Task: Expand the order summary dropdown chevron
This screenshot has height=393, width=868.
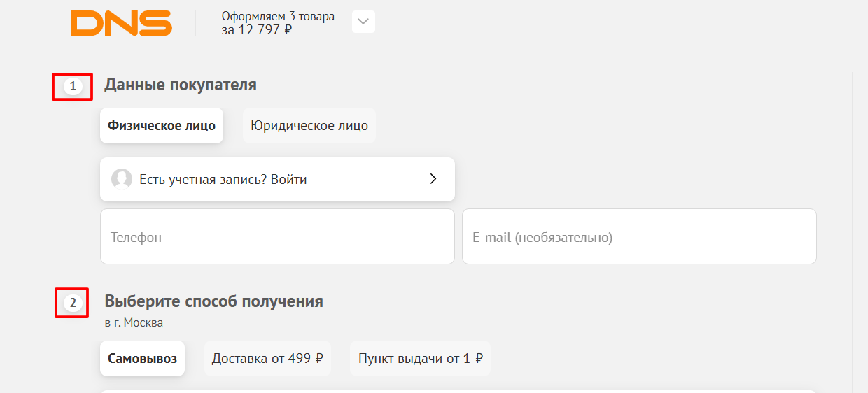Action: pyautogui.click(x=363, y=22)
